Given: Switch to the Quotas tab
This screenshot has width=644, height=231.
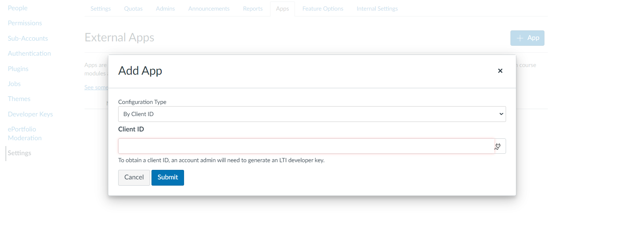Looking at the screenshot, I should 133,9.
